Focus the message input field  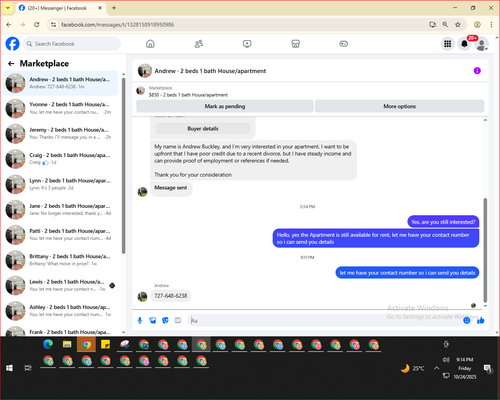click(x=325, y=320)
